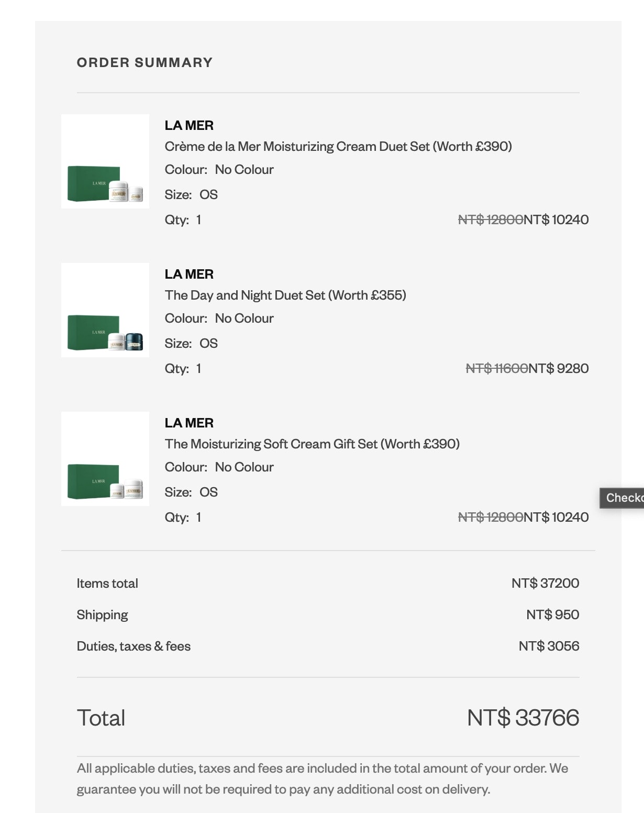Click the ORDER SUMMARY heading
Screen dimensions: 644x813
click(x=145, y=62)
